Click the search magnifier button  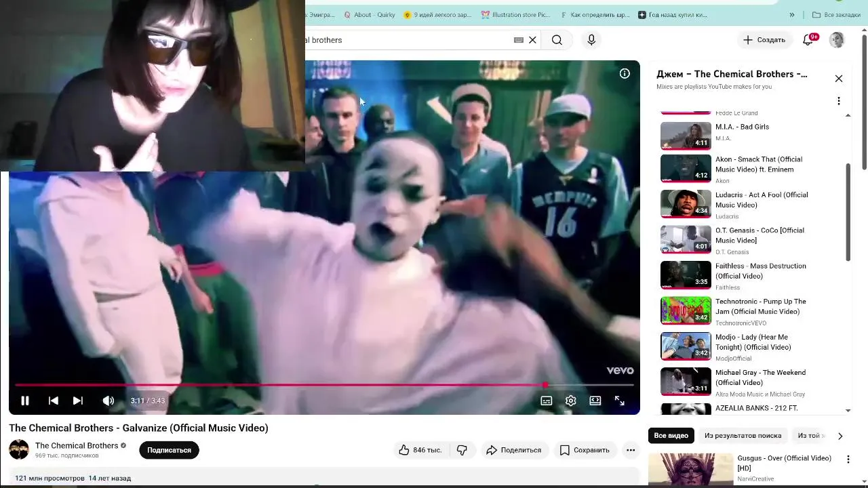click(557, 40)
